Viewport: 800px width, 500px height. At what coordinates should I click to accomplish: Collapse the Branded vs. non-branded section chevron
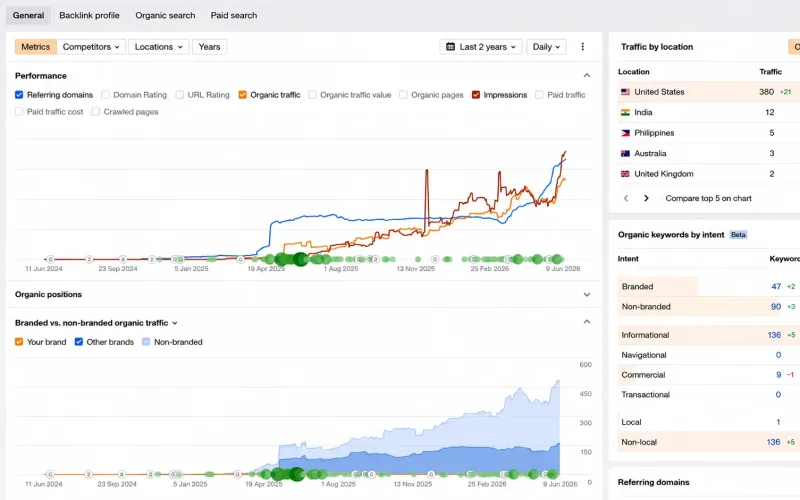pyautogui.click(x=587, y=321)
